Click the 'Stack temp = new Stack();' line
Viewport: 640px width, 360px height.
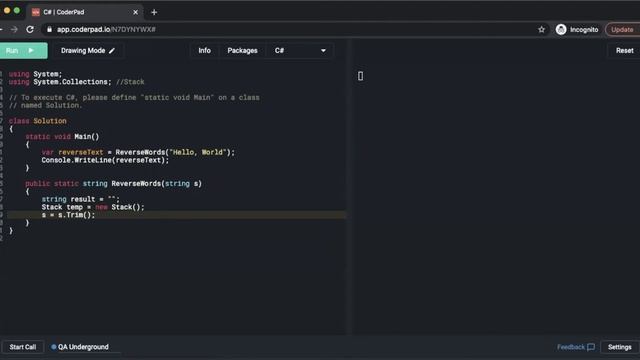point(93,207)
